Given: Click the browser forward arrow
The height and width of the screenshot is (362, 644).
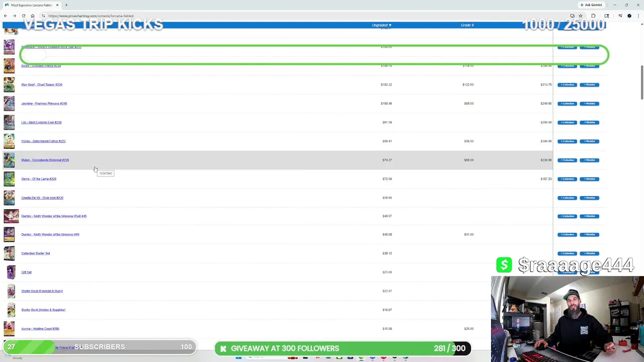Looking at the screenshot, I should 15,16.
